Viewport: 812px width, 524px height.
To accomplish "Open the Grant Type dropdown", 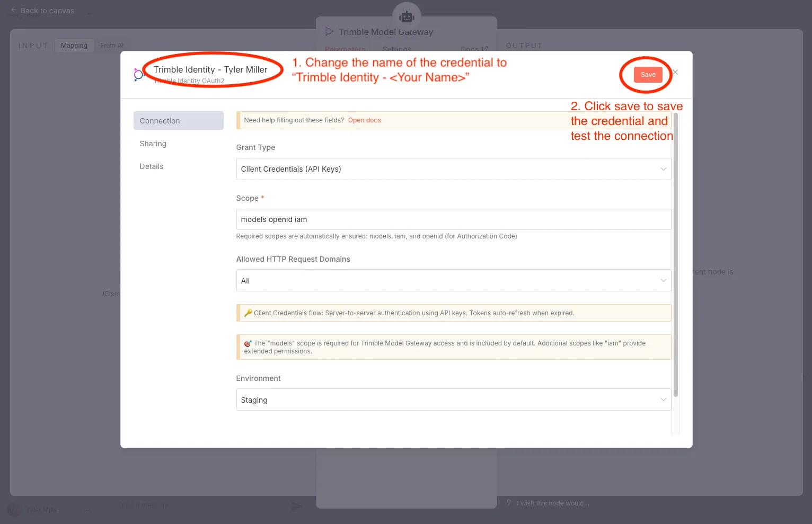I will point(454,169).
